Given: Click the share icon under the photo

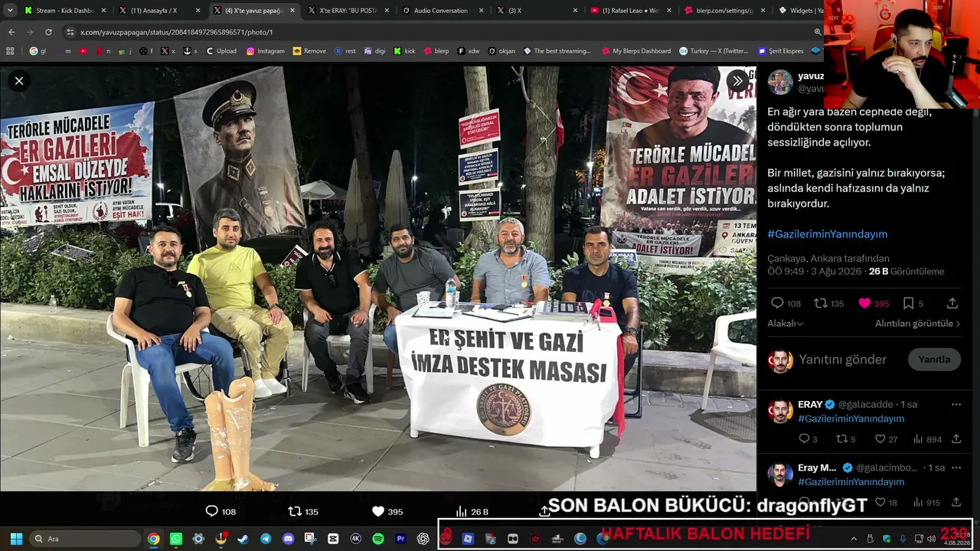Looking at the screenshot, I should [x=544, y=511].
